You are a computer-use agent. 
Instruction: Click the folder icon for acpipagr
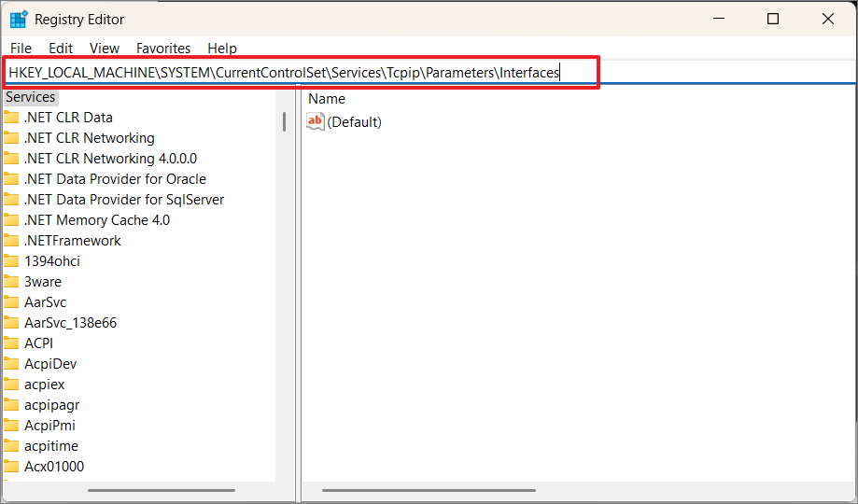(x=11, y=405)
